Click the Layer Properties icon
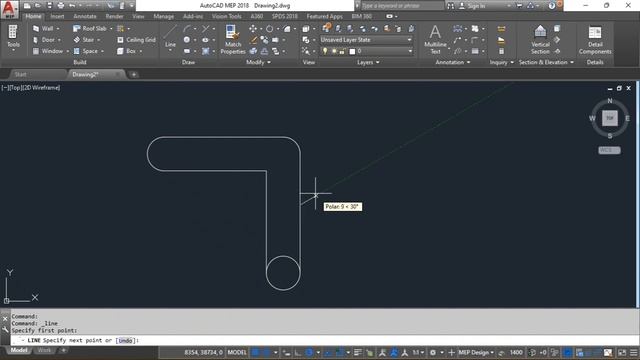Image resolution: width=640 pixels, height=360 pixels. coord(327,28)
